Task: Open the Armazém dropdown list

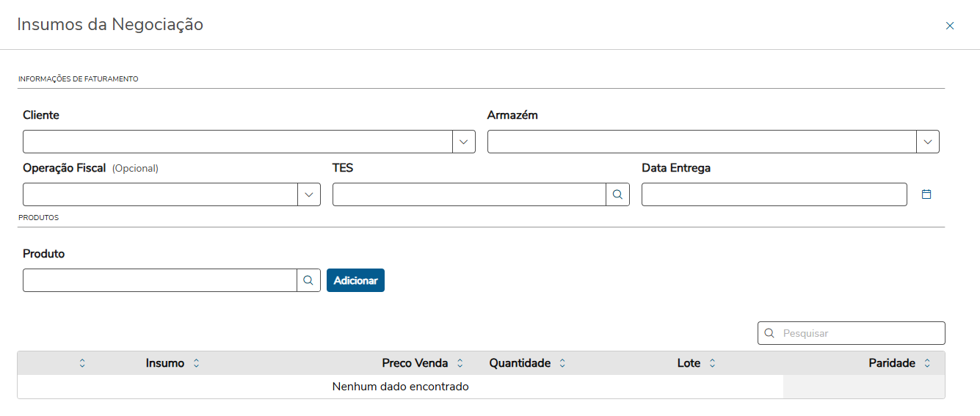Action: click(928, 142)
